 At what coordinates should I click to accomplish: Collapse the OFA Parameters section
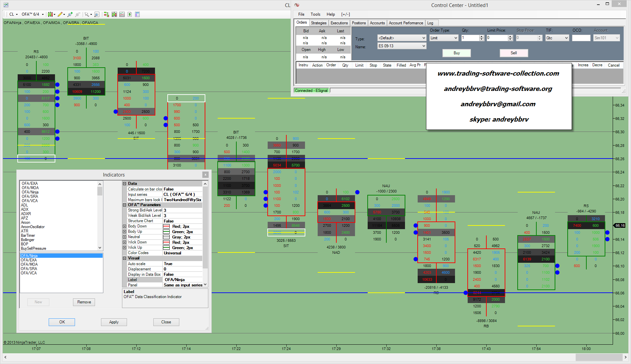(125, 205)
